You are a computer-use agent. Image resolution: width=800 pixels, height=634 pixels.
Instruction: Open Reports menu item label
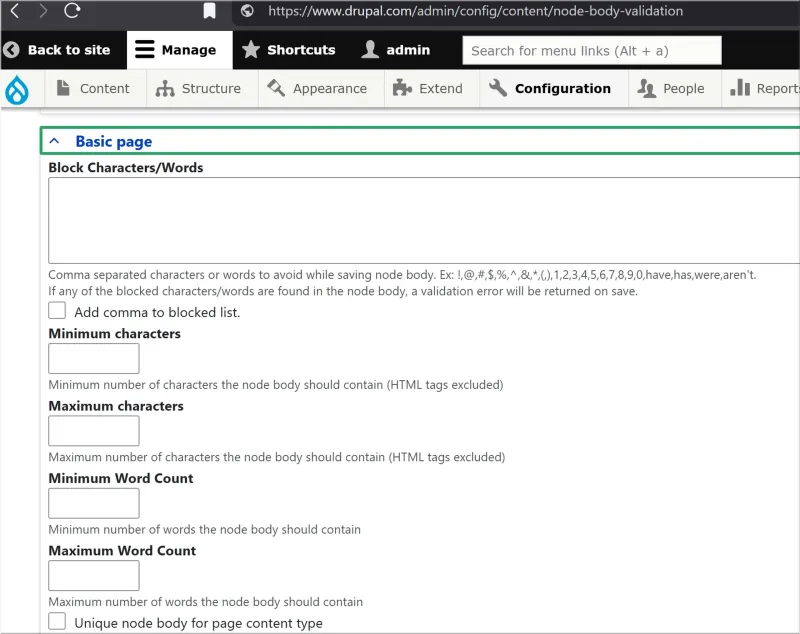[778, 89]
